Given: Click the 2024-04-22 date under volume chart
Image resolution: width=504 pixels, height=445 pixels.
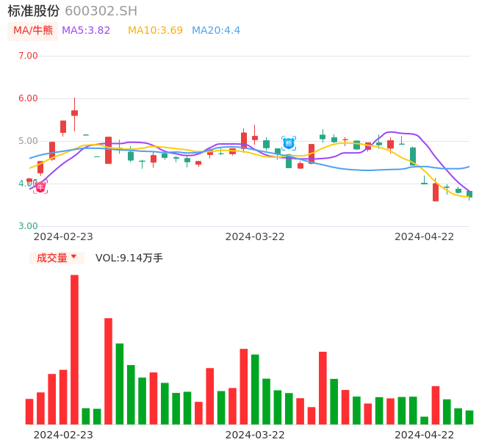Looking at the screenshot, I should (425, 435).
